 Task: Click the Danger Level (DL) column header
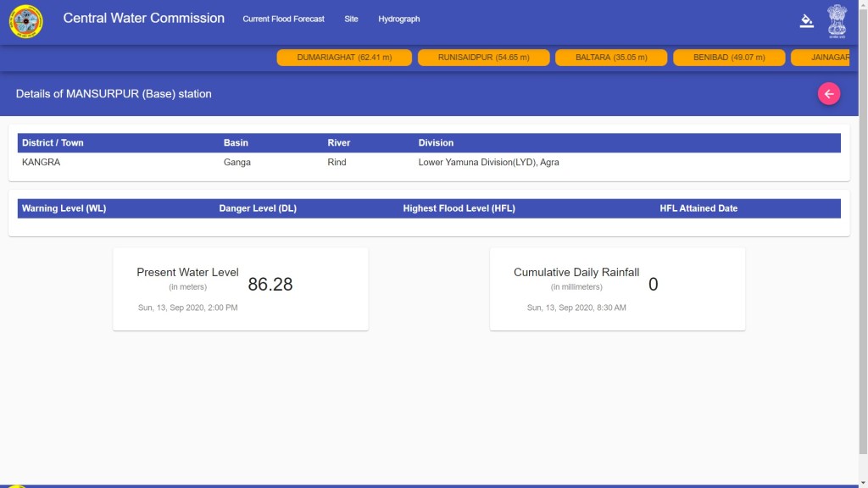258,208
